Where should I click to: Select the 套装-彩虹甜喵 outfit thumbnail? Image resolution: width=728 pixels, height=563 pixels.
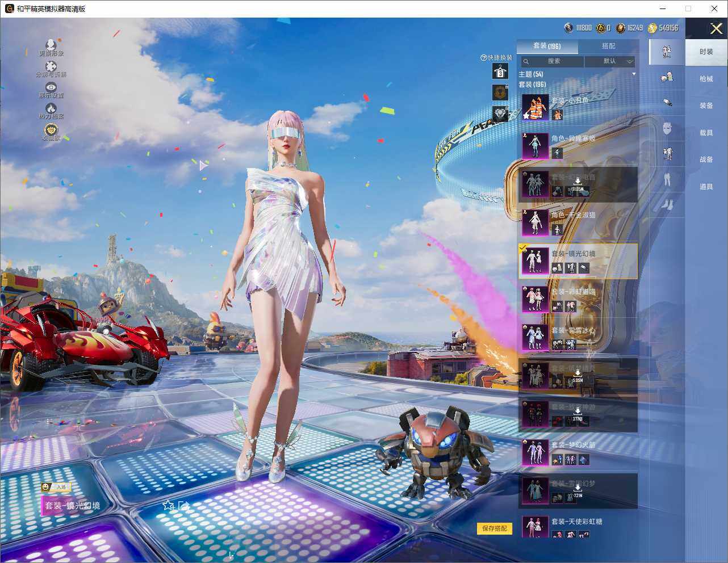tap(535, 299)
